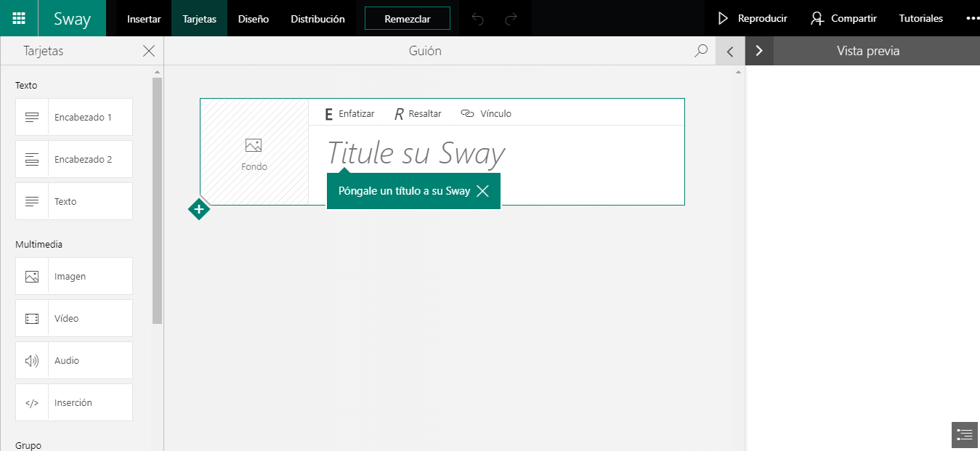Click the Redo arrow icon
980x451 pixels.
point(511,19)
